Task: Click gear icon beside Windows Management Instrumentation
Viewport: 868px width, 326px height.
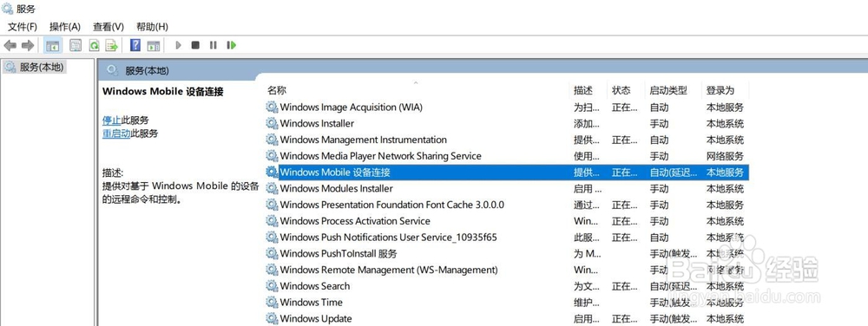Action: tap(272, 140)
